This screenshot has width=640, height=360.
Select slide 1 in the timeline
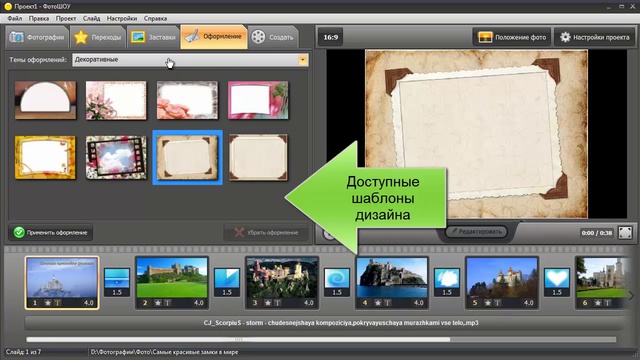pyautogui.click(x=62, y=283)
